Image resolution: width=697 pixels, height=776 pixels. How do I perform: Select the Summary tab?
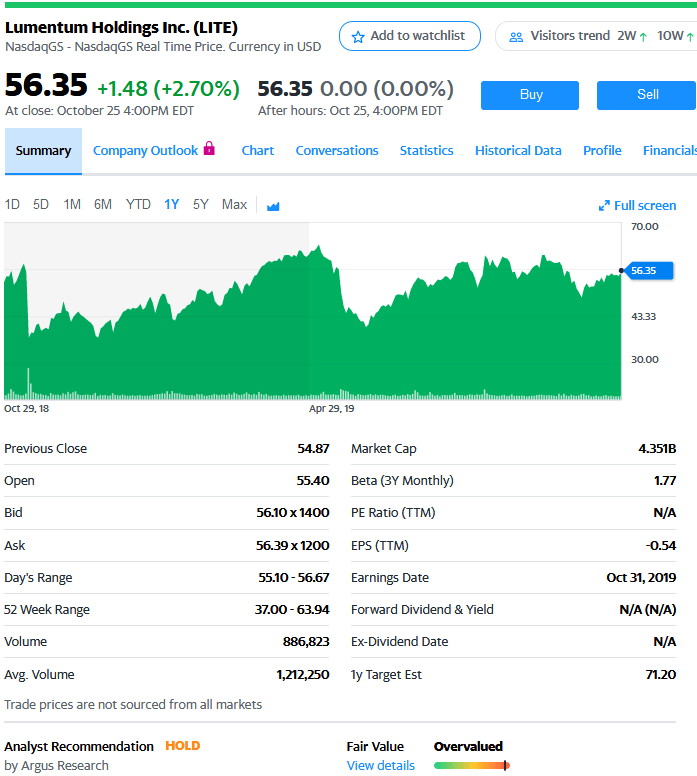point(43,150)
